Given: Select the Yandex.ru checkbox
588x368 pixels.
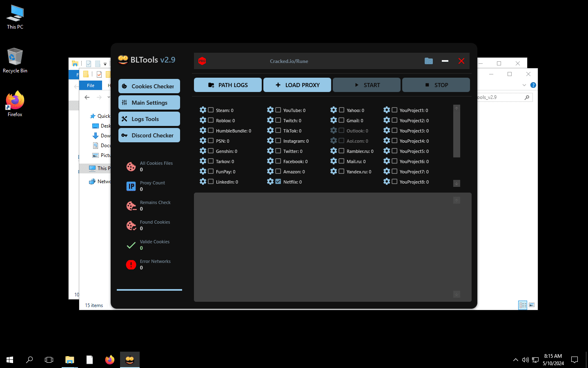Looking at the screenshot, I should [341, 171].
